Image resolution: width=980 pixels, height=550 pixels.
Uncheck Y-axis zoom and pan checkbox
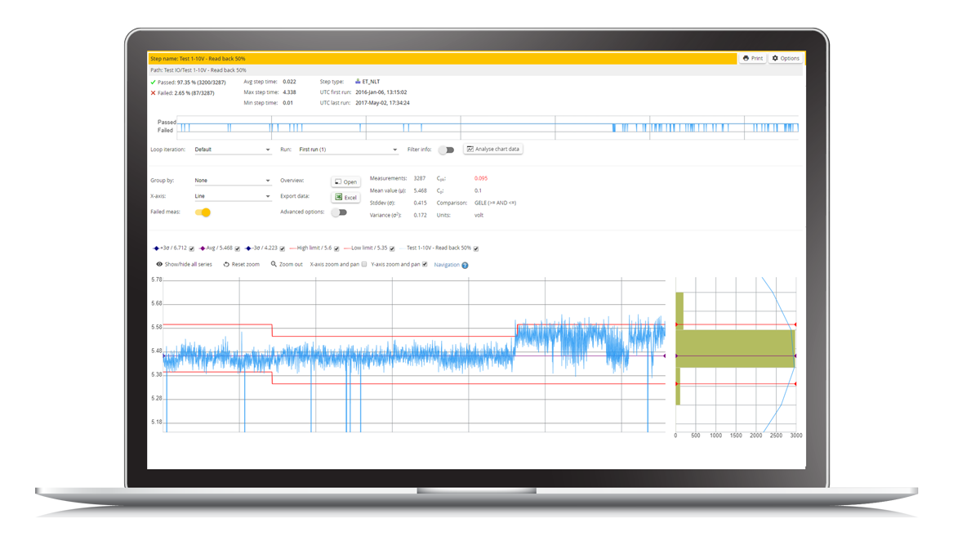pyautogui.click(x=425, y=265)
